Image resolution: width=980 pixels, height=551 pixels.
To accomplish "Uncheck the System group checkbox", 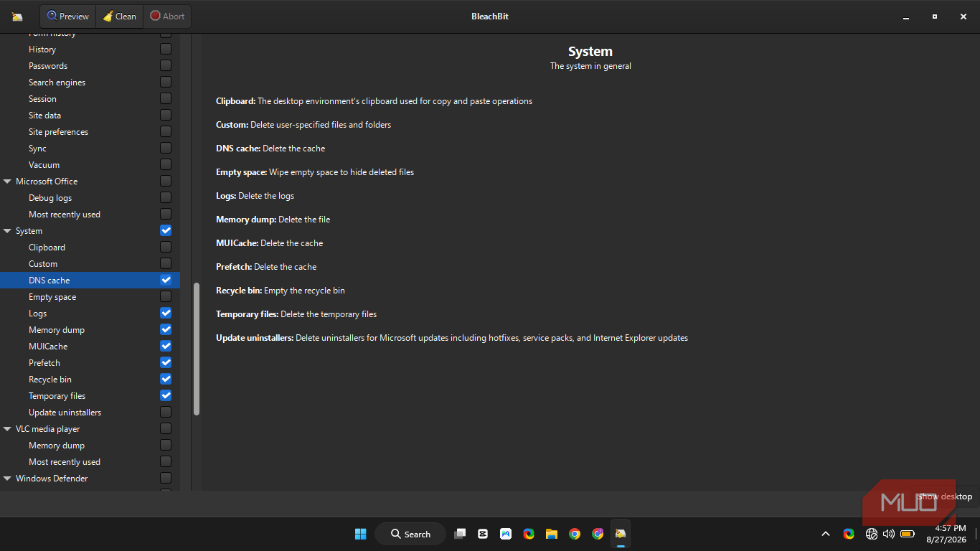I will 166,230.
